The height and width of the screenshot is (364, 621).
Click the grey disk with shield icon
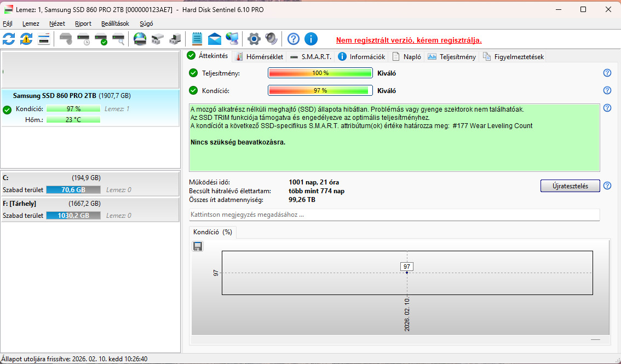(66, 39)
